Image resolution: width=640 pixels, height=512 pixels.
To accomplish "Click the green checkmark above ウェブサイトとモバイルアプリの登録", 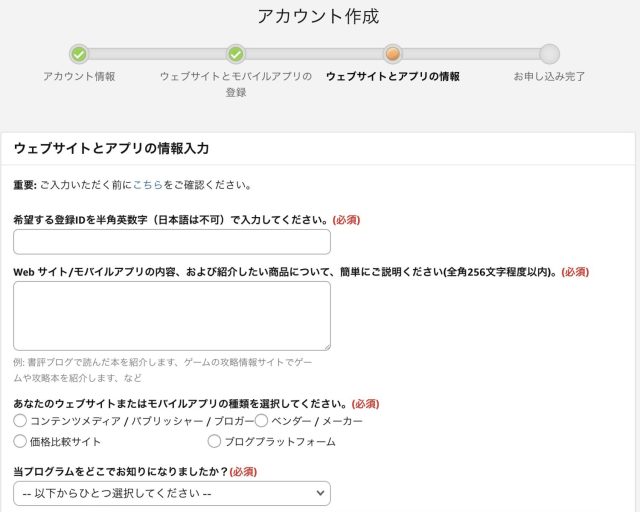I will (236, 54).
